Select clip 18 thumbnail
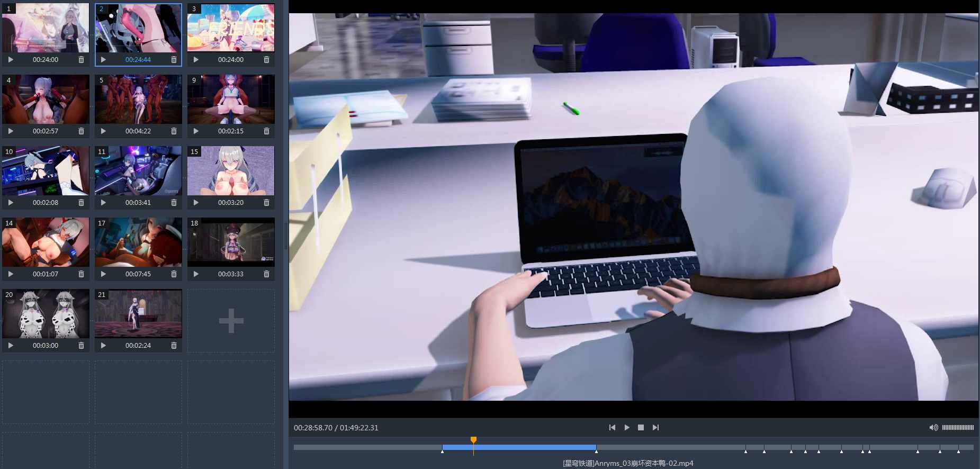 [x=231, y=242]
